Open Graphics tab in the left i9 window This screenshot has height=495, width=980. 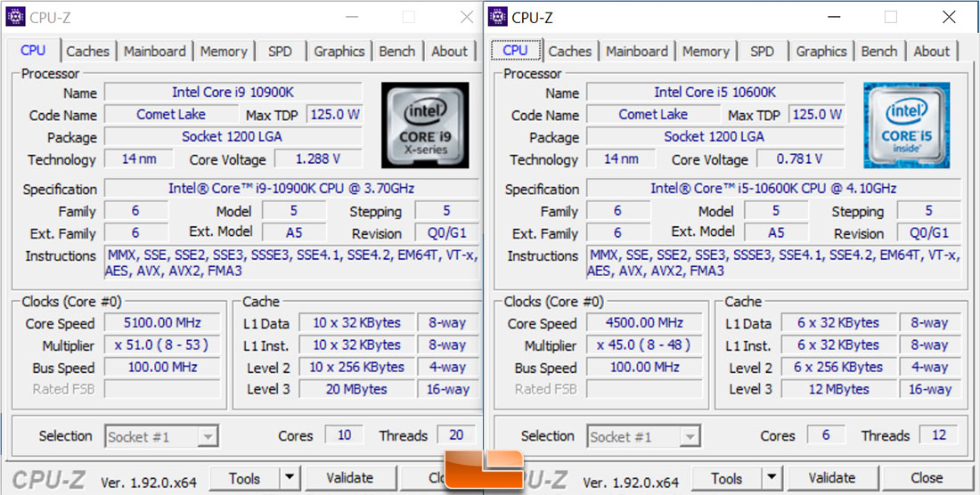(339, 51)
